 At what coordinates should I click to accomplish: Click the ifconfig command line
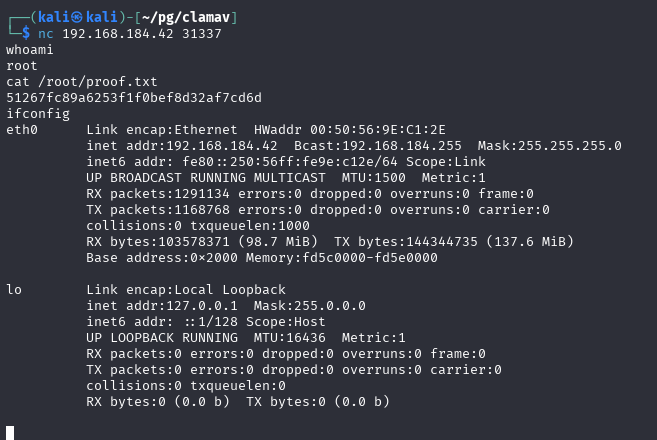click(x=38, y=114)
